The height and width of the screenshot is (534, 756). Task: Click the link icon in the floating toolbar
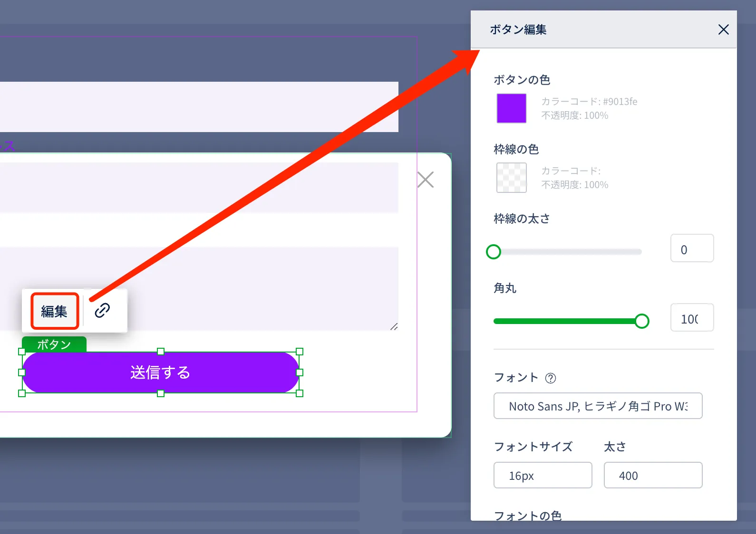(102, 311)
